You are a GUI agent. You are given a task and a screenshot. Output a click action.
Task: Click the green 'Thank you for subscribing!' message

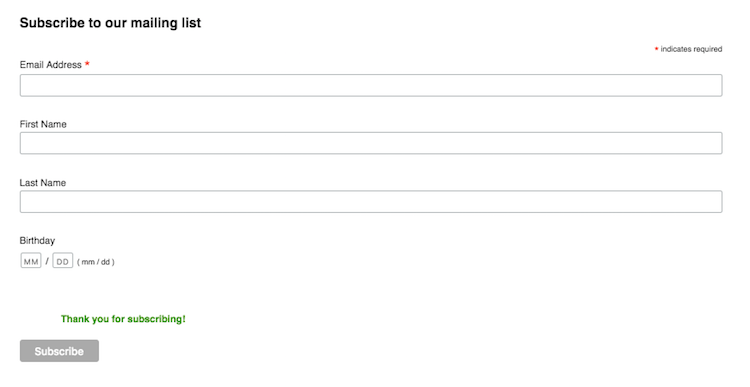click(x=123, y=319)
